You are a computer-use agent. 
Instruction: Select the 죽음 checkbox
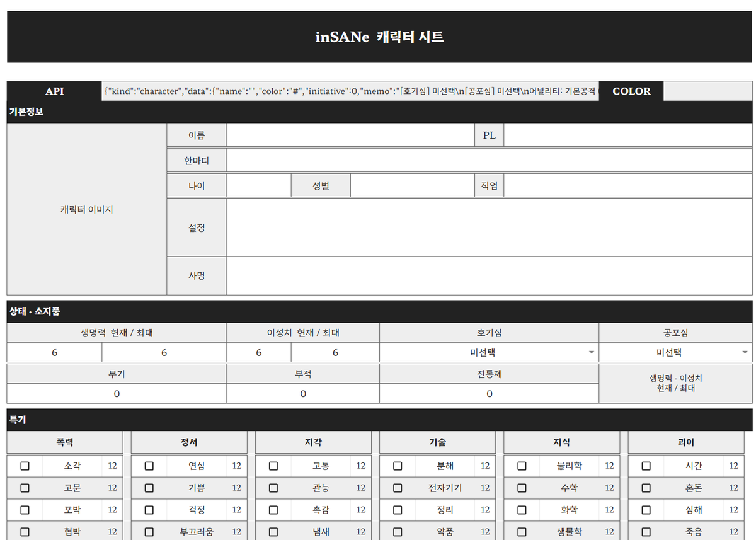pos(646,532)
